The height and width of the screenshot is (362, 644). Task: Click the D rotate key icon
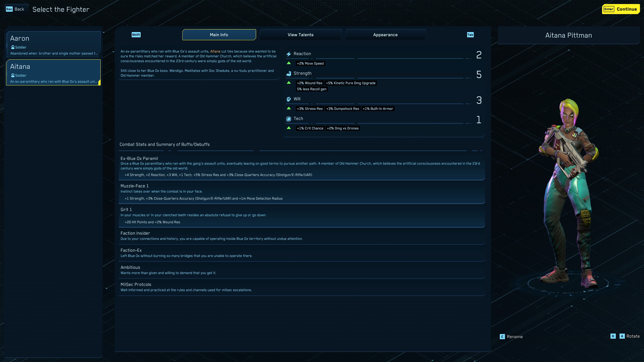click(613, 336)
